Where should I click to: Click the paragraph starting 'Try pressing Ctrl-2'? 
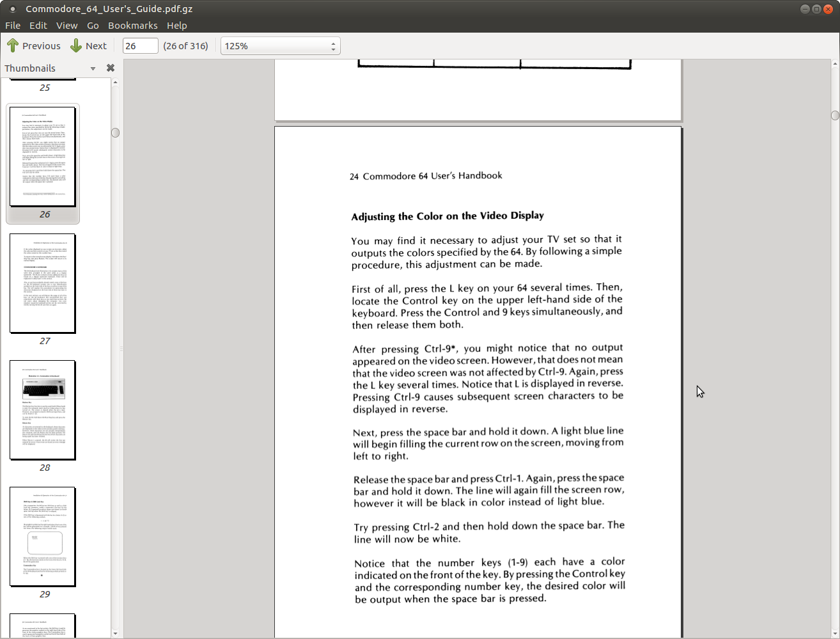[x=489, y=532]
